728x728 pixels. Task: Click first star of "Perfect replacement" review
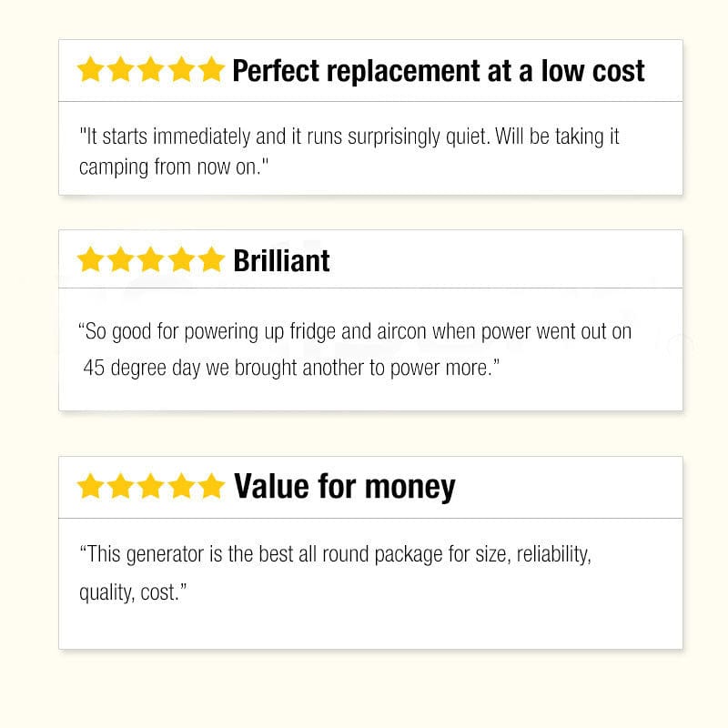(91, 70)
